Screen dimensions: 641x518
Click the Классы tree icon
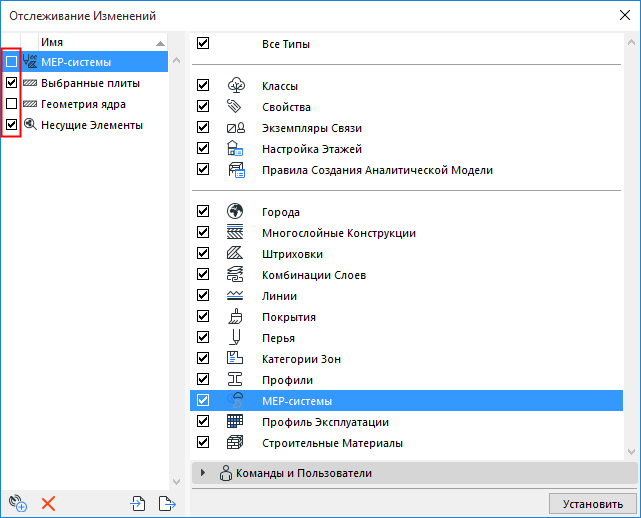coord(236,85)
